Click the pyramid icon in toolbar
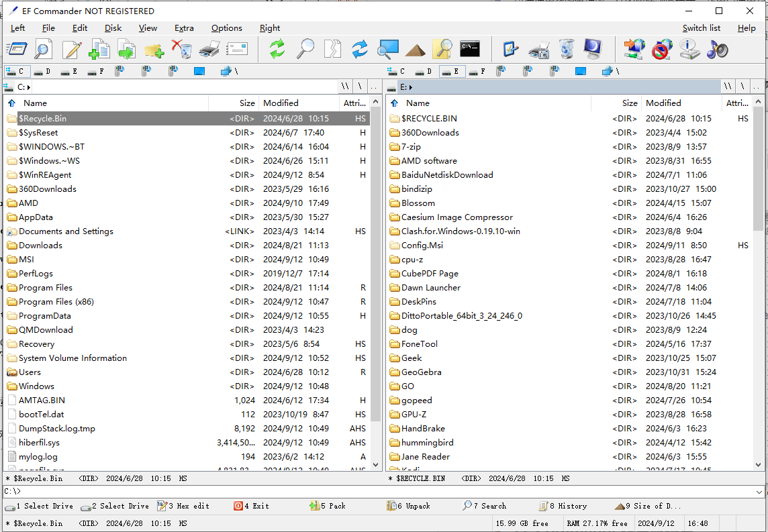Screen dimensions: 768x532 pyautogui.click(x=415, y=50)
